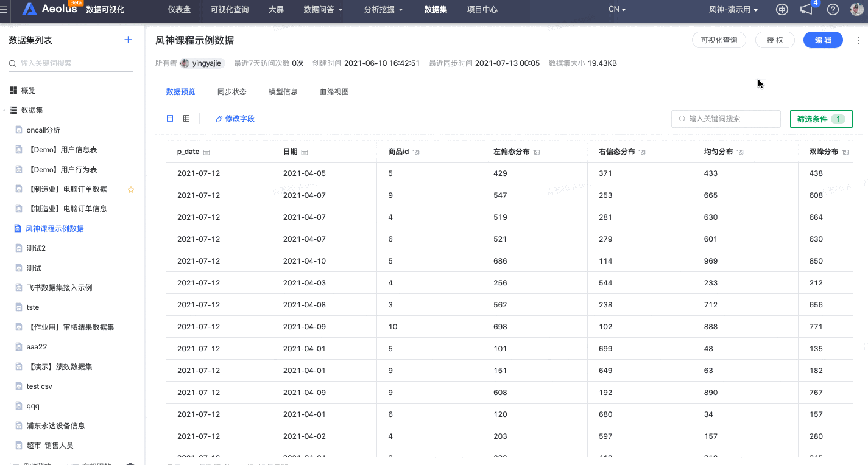This screenshot has width=868, height=465.
Task: Switch to the 同步状态 tab
Action: point(231,92)
